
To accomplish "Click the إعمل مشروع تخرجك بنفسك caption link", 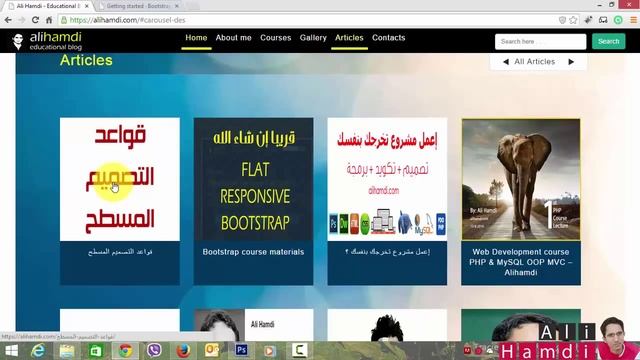I will coord(387,252).
